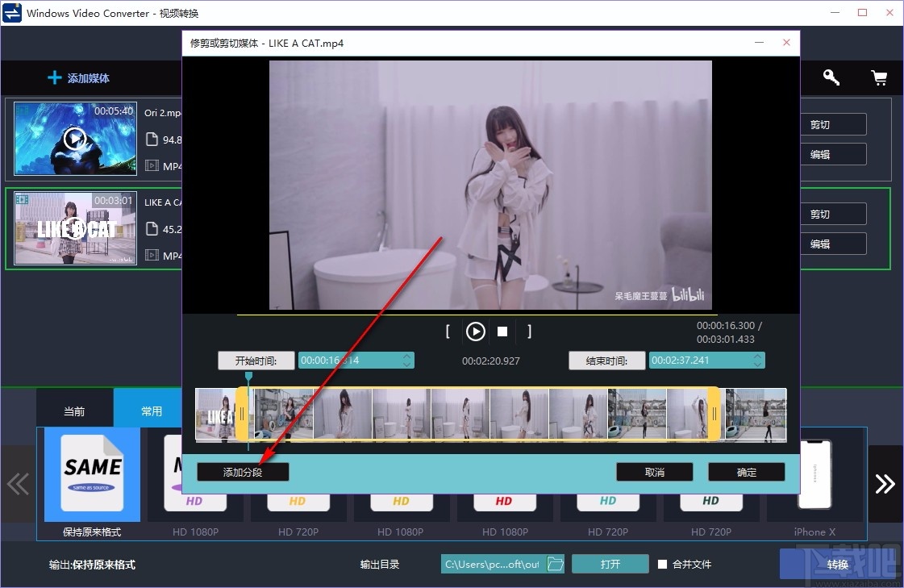Click the play overlay on Ori 2.mp4 thumbnail
The height and width of the screenshot is (588, 904).
pyautogui.click(x=73, y=136)
